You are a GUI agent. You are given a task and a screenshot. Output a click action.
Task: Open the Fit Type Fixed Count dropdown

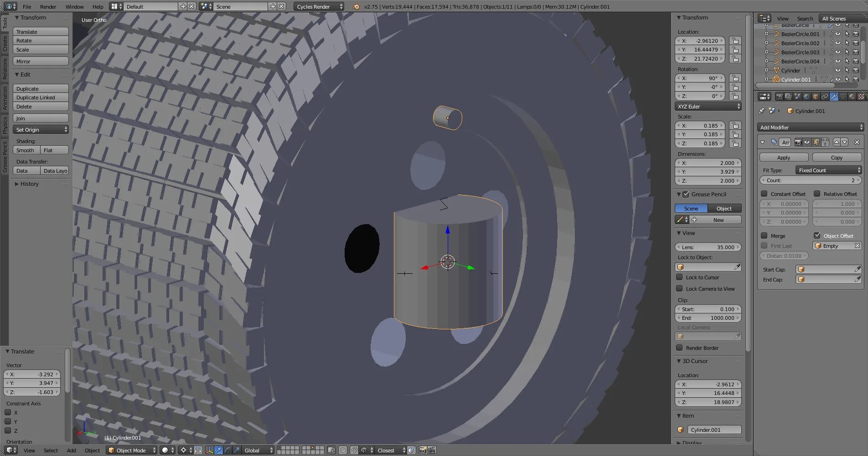click(828, 170)
